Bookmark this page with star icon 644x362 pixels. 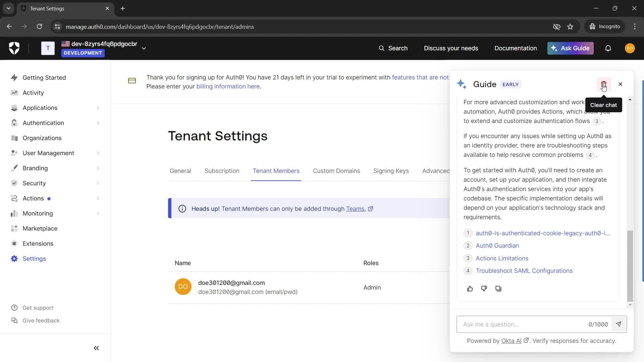[x=570, y=26]
